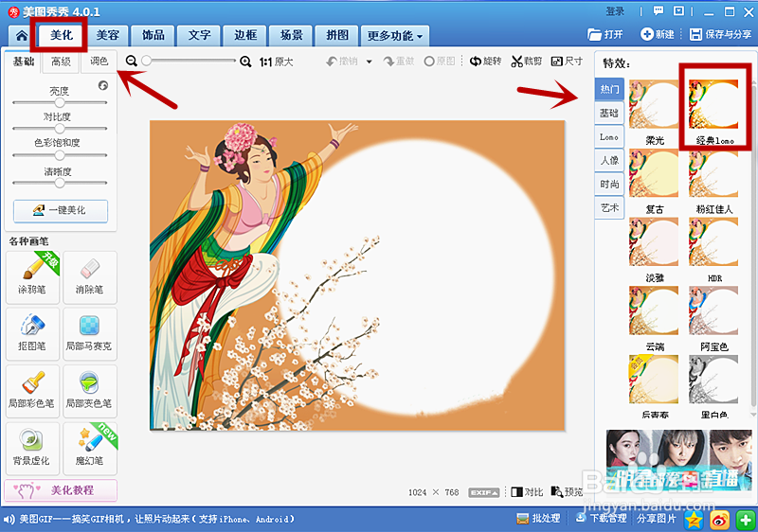Click the Weibo share icon
The width and height of the screenshot is (758, 532).
719,520
